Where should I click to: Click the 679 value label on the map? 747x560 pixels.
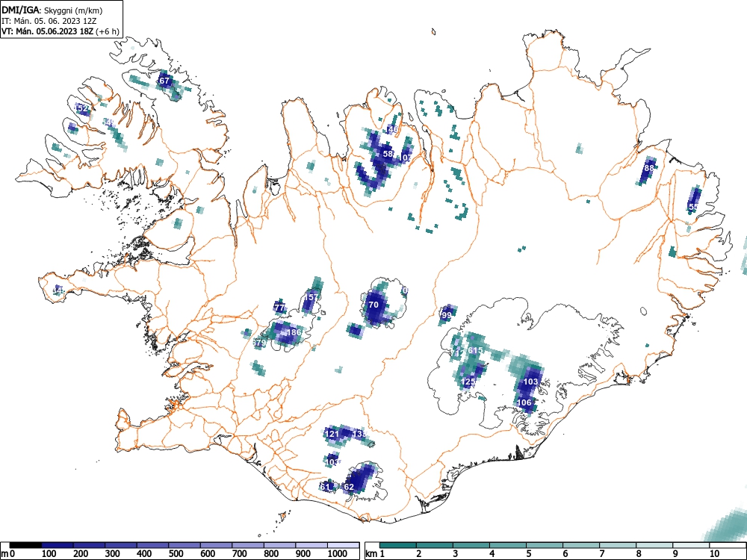pos(259,343)
